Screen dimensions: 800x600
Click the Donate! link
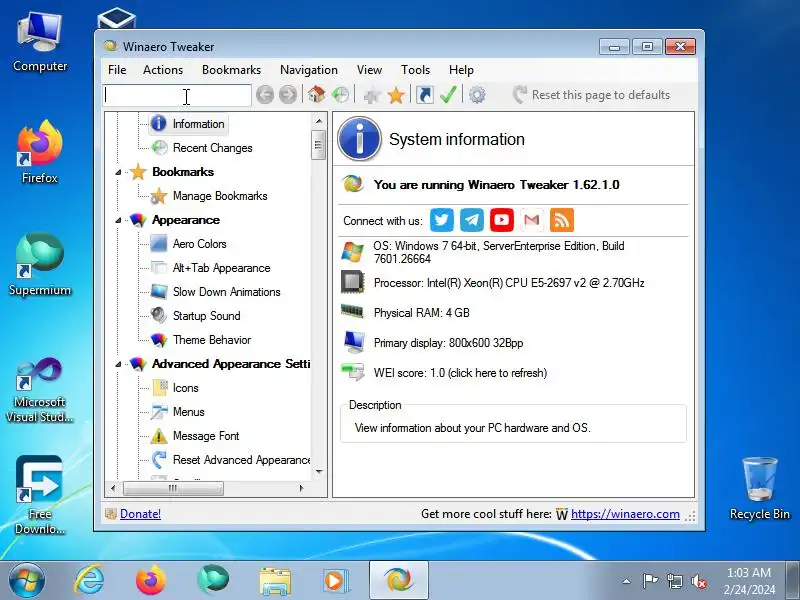140,514
